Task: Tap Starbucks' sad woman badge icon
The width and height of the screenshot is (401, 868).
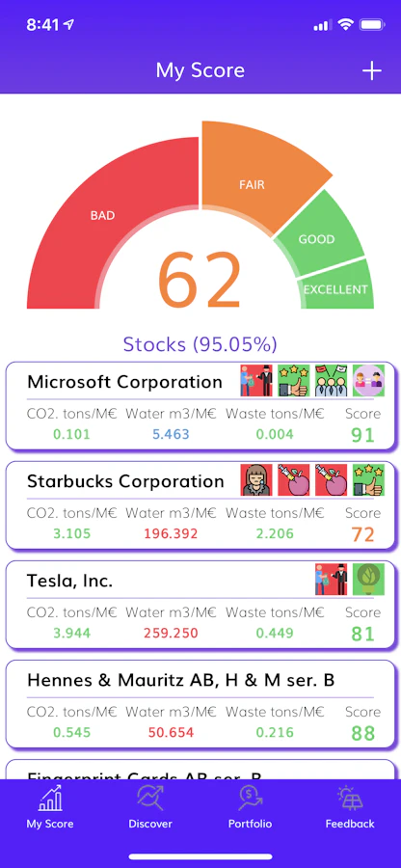Action: point(256,480)
